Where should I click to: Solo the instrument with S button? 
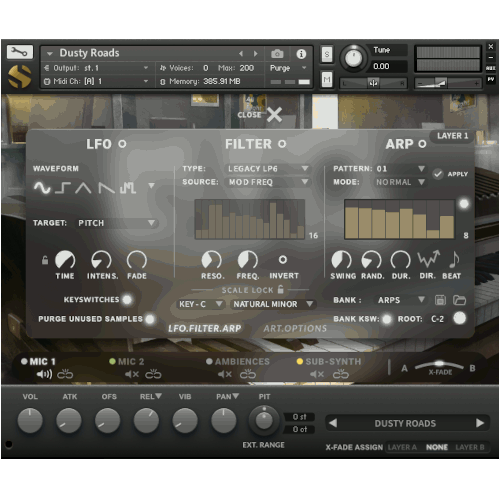pos(327,54)
